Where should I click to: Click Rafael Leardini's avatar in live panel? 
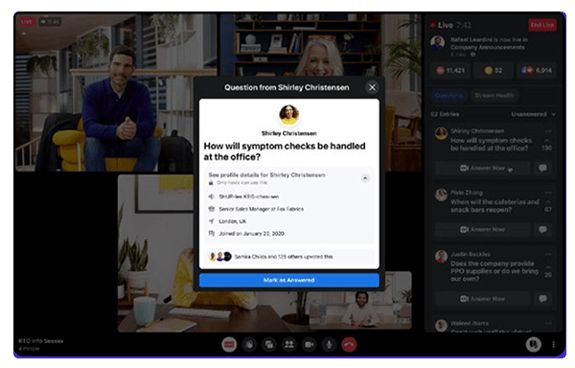point(438,43)
